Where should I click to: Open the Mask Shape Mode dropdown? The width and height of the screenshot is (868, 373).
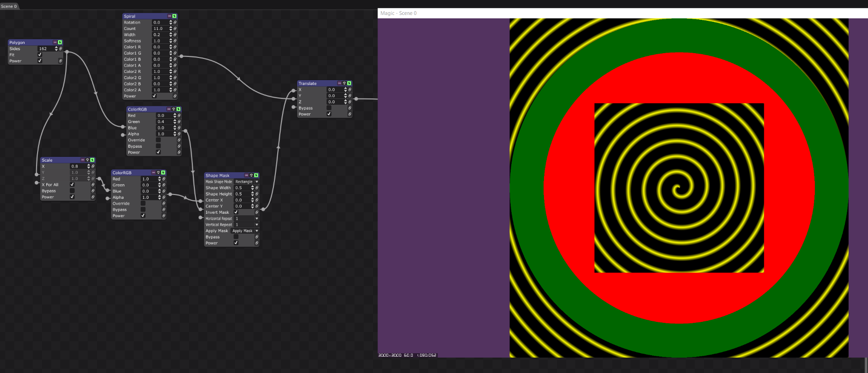click(x=246, y=181)
